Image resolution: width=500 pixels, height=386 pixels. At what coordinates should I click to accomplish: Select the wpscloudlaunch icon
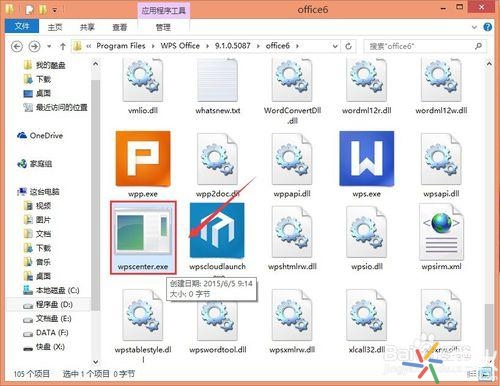tap(217, 230)
